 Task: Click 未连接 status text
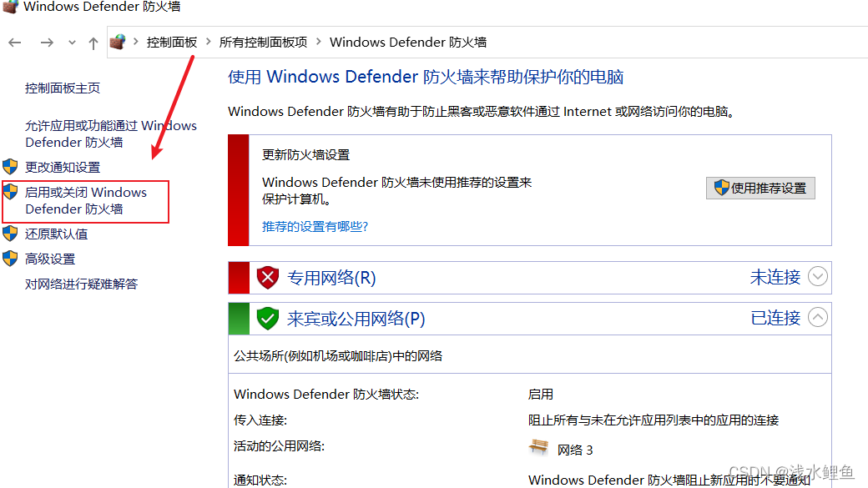(775, 277)
